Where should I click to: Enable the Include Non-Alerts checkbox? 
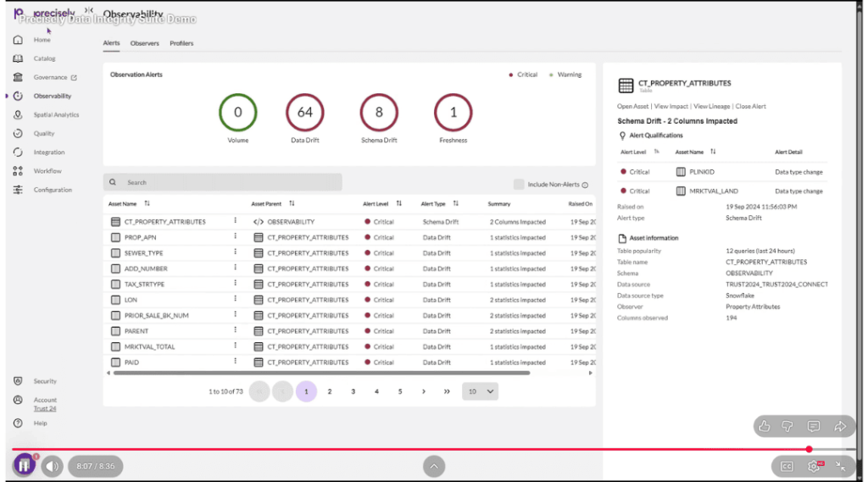[x=518, y=184]
